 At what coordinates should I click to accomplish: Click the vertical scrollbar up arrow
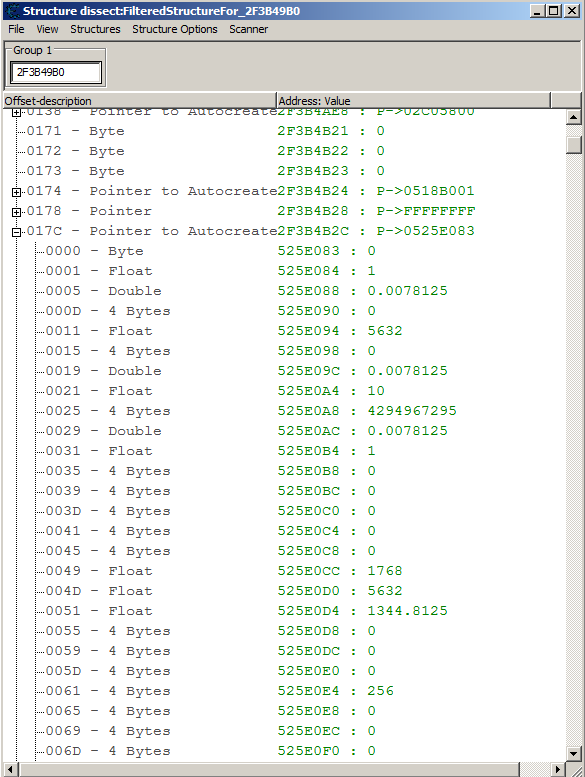click(573, 117)
